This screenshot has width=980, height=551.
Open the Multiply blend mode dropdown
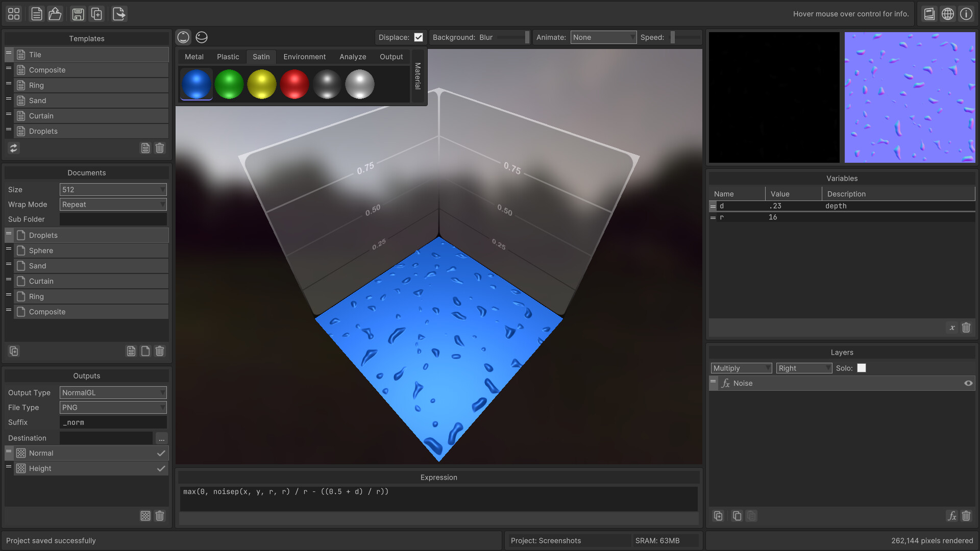[741, 368]
